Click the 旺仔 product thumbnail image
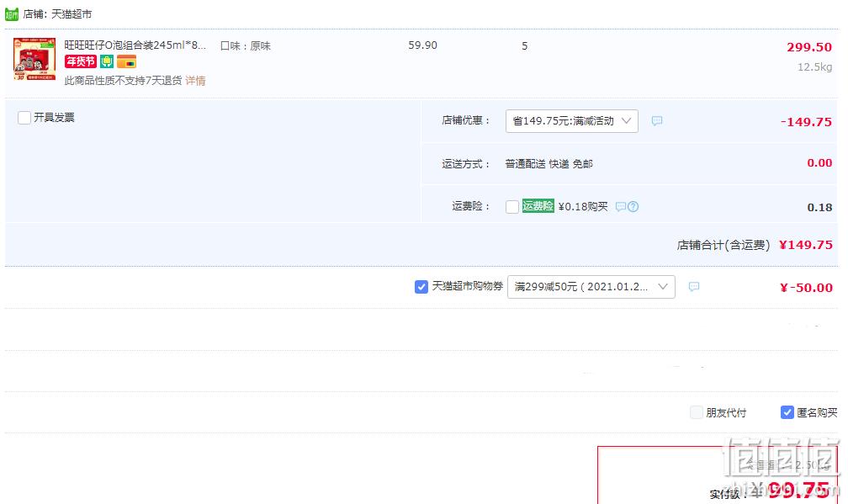 tap(34, 59)
